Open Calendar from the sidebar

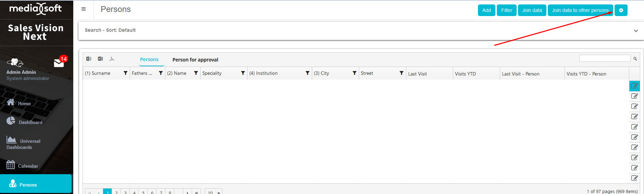[x=28, y=166]
